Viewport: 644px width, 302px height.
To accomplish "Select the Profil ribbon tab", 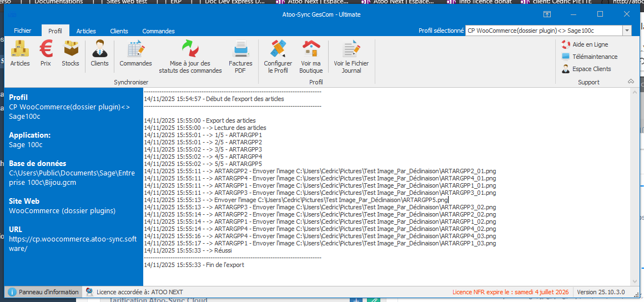I will point(55,31).
